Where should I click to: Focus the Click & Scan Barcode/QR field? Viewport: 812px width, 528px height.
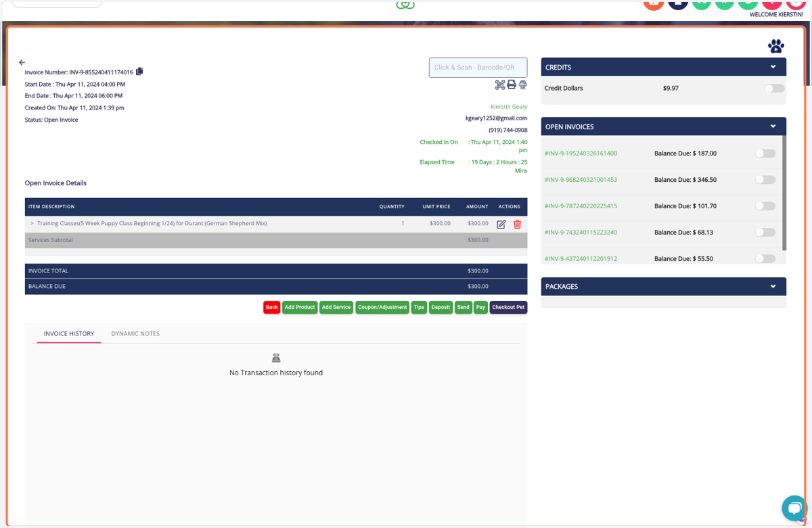[x=478, y=68]
